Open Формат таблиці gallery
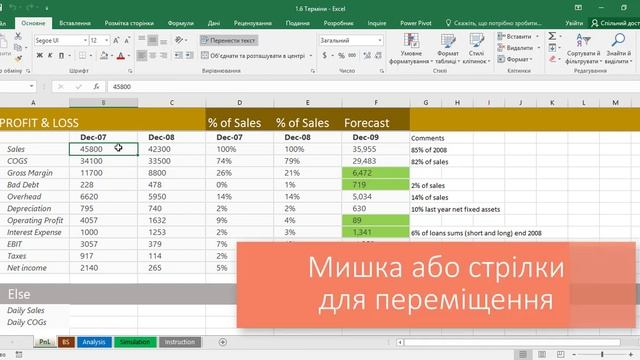 click(x=448, y=49)
